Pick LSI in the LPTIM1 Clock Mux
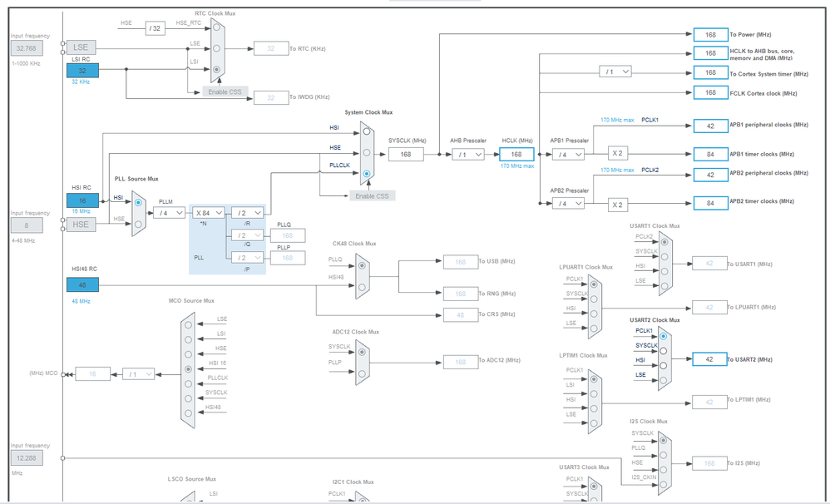830x504 pixels. 594,394
